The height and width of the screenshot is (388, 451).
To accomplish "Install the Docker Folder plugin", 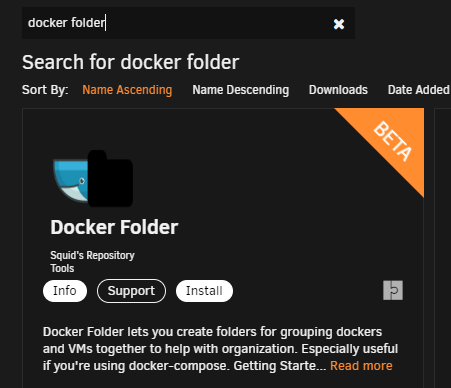I will point(204,291).
